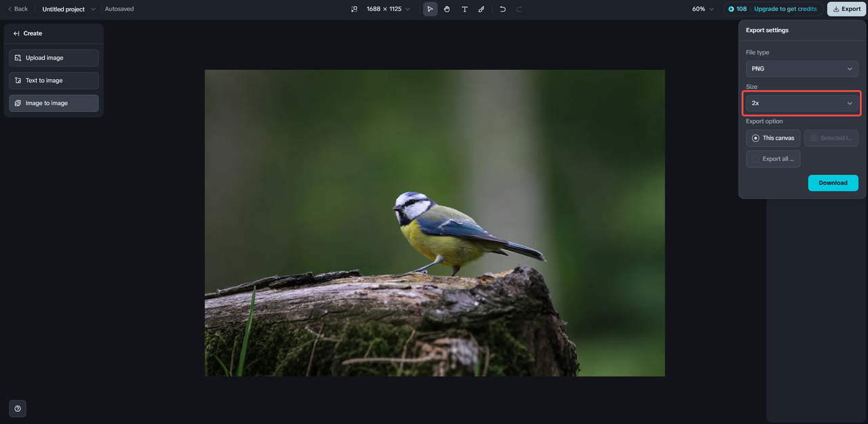868x424 pixels.
Task: Click the 108 credits counter
Action: click(x=738, y=9)
